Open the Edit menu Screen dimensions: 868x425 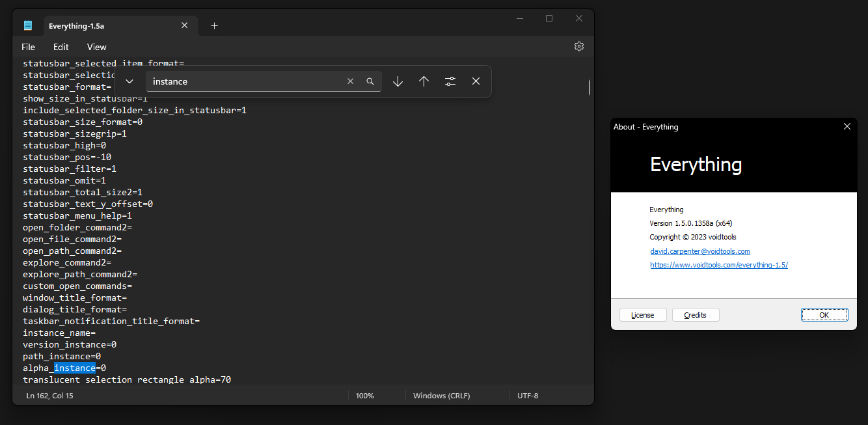pyautogui.click(x=61, y=47)
